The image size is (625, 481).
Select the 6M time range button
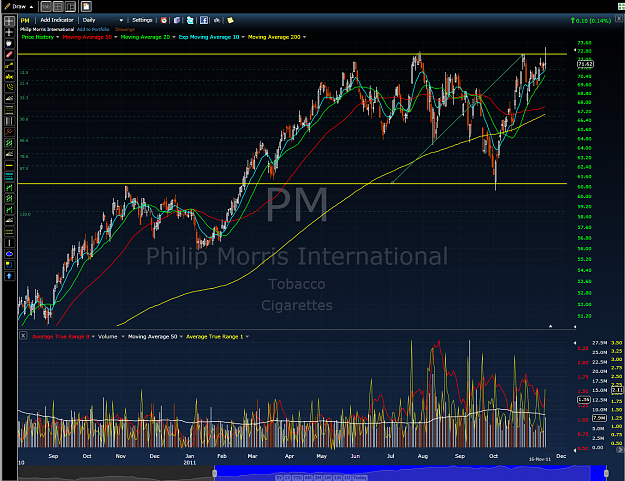pyautogui.click(x=308, y=477)
